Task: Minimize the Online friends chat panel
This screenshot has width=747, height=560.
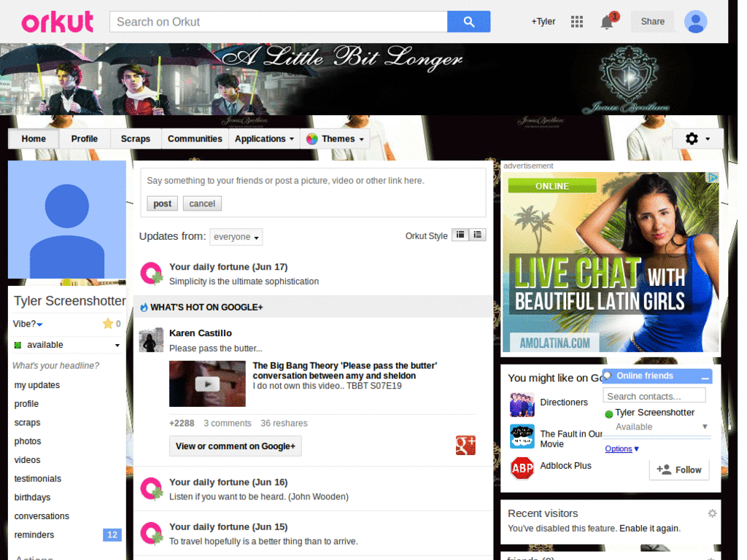Action: [x=705, y=377]
